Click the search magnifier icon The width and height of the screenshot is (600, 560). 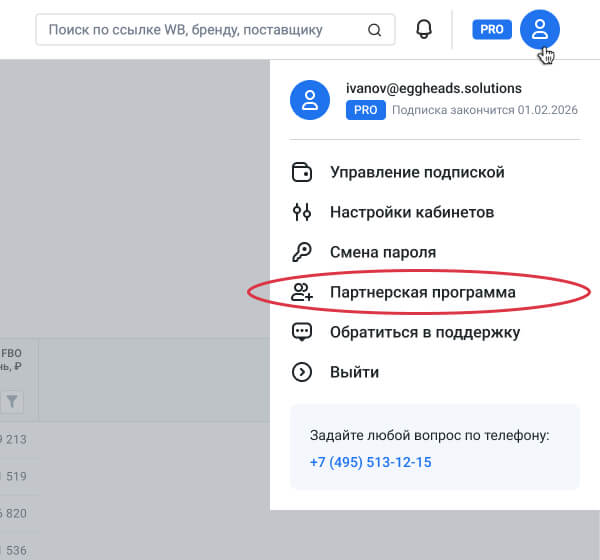(375, 30)
